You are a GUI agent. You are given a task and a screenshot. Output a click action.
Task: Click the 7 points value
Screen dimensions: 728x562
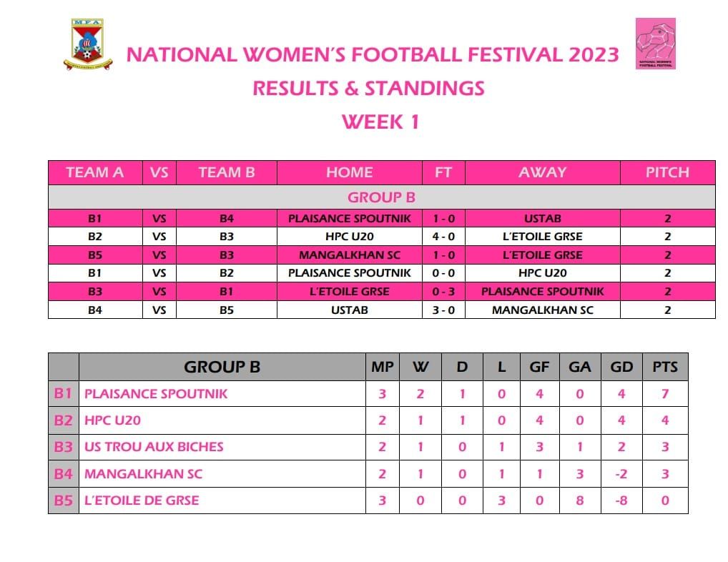[665, 393]
